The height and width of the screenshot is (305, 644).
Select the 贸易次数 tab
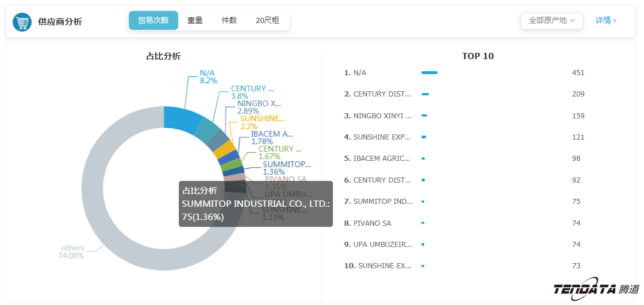click(x=153, y=21)
